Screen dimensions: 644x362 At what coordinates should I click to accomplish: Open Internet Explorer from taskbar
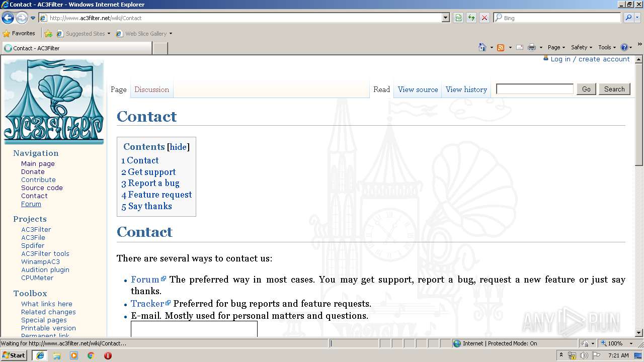tap(40, 355)
